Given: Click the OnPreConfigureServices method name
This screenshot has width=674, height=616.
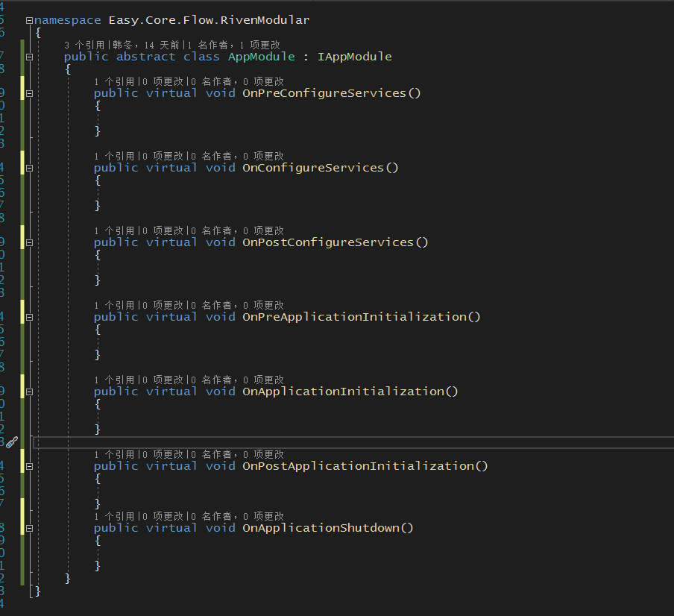Looking at the screenshot, I should [324, 93].
